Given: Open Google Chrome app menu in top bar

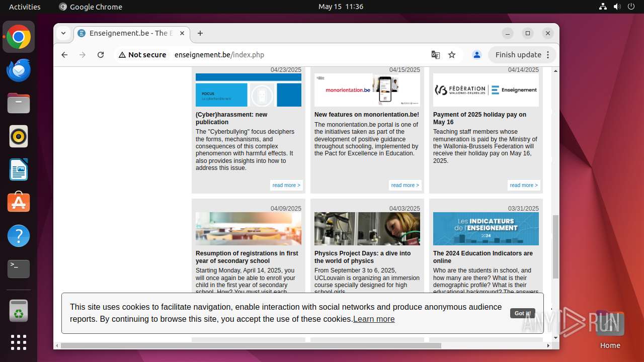Looking at the screenshot, I should pyautogui.click(x=91, y=7).
